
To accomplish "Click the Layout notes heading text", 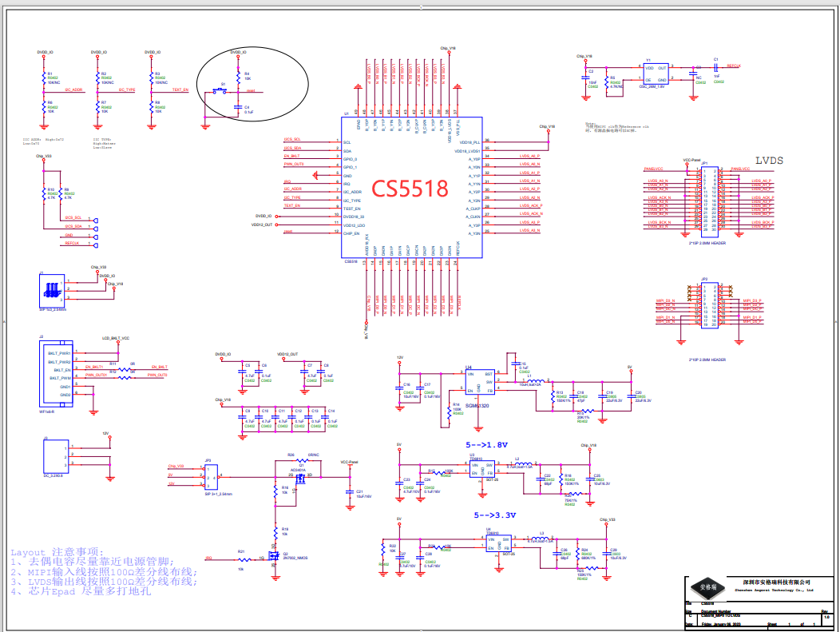I will pyautogui.click(x=57, y=552).
